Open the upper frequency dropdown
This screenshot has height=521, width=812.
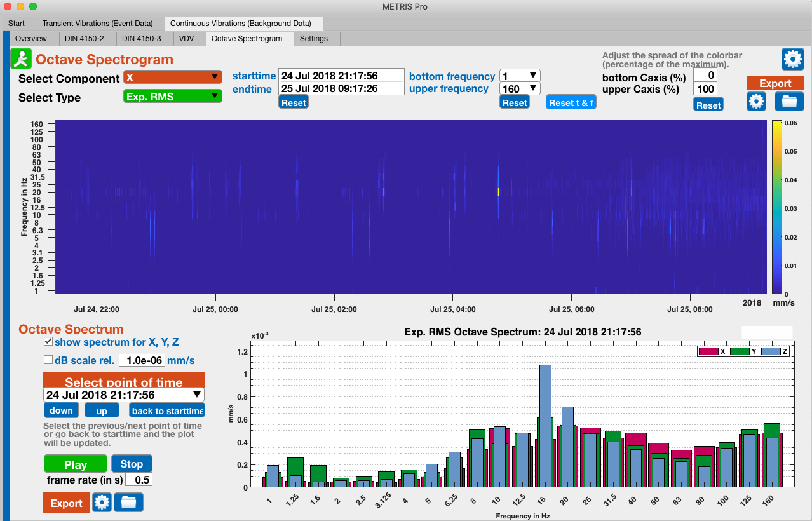tap(520, 88)
